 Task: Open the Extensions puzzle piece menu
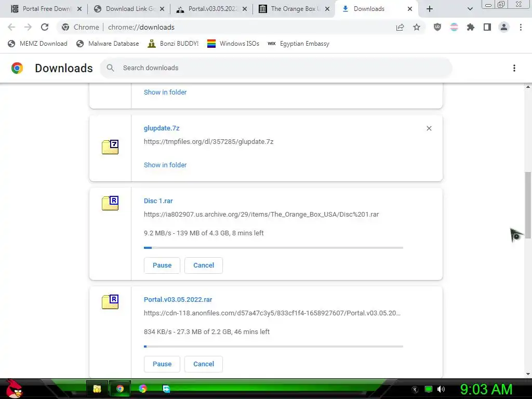[471, 27]
